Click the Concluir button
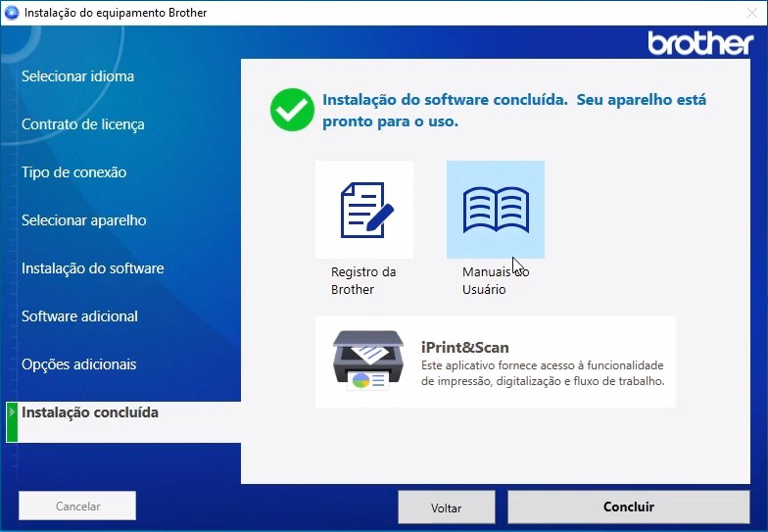 [x=629, y=507]
